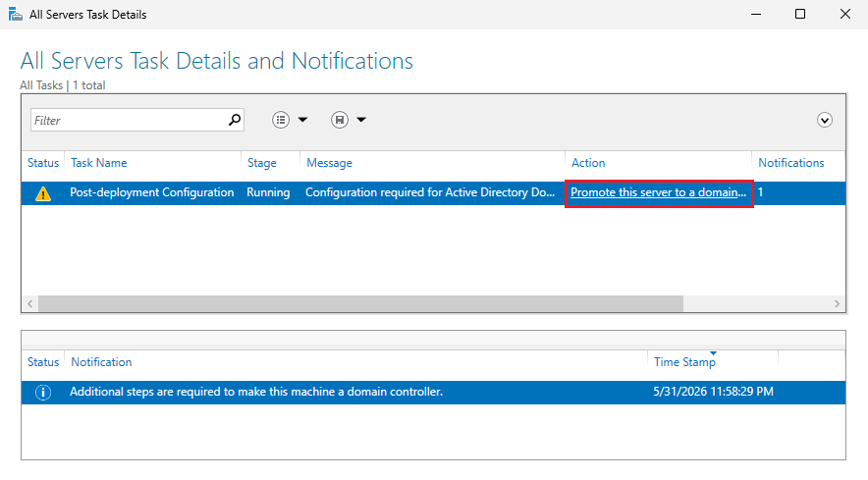
Task: Click the info icon in notification row
Action: tap(43, 392)
